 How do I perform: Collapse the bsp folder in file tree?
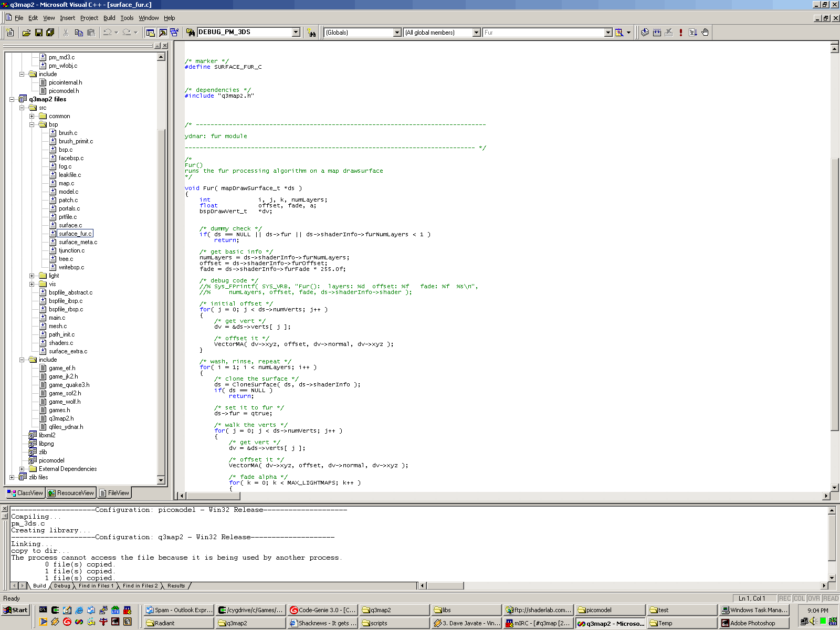click(31, 124)
